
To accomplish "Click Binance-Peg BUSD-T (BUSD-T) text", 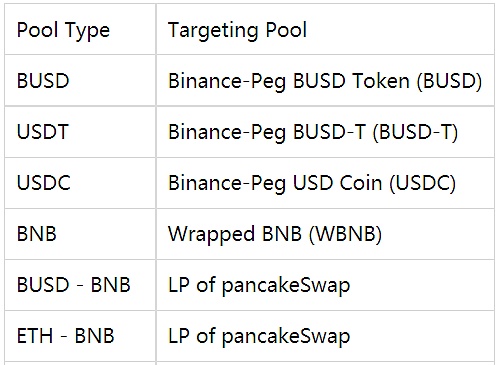I will (313, 132).
